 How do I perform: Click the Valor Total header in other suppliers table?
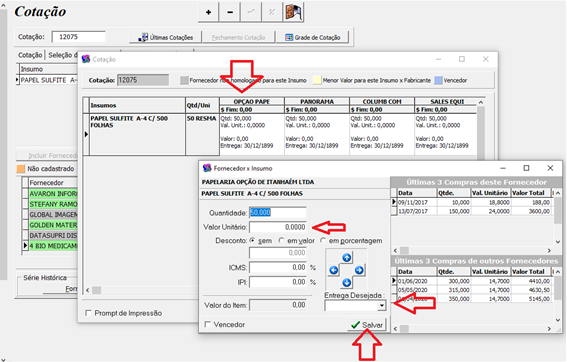(x=530, y=272)
